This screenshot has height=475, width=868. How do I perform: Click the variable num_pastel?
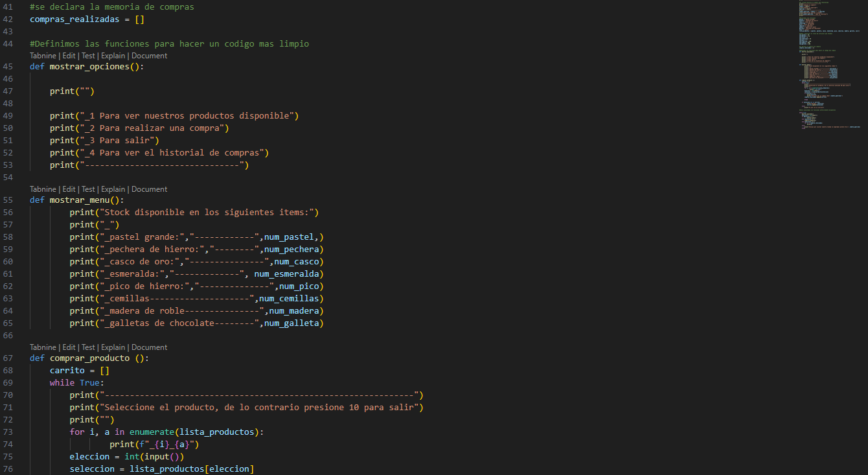pos(289,237)
